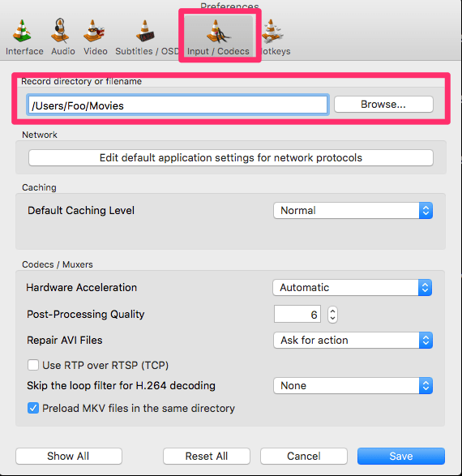462x476 pixels.
Task: Click the Show All button
Action: 69,456
